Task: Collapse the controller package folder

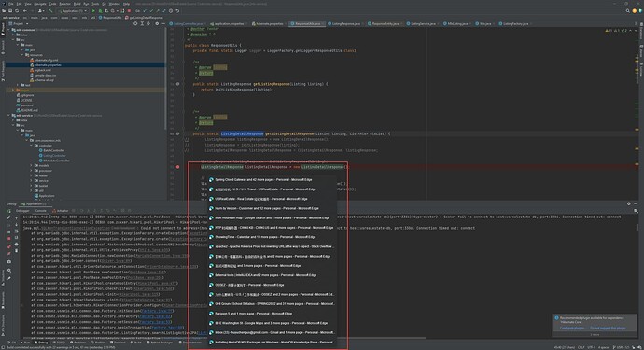Action: [x=31, y=146]
